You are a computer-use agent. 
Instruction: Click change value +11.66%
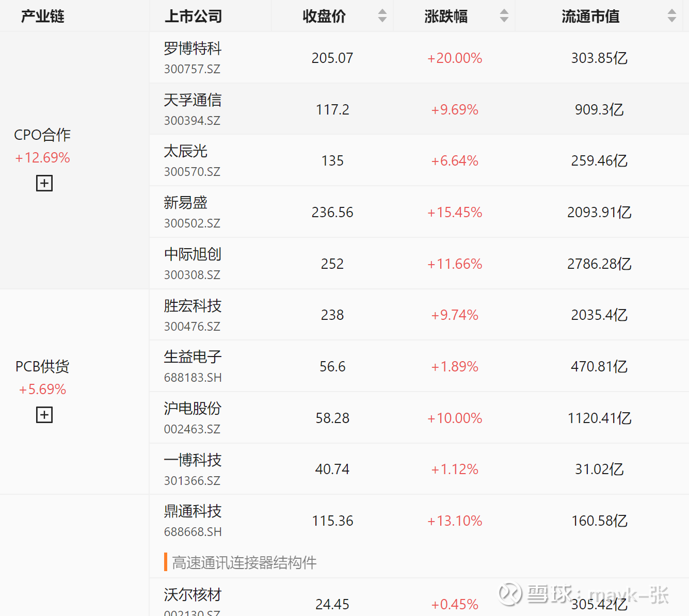pos(455,264)
